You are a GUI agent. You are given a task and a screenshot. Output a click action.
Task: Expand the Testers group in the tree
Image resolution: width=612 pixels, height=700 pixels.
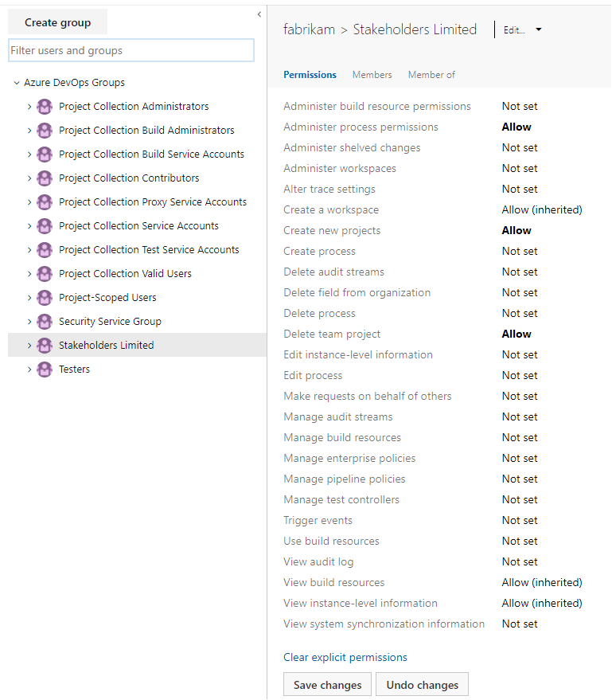pos(29,369)
